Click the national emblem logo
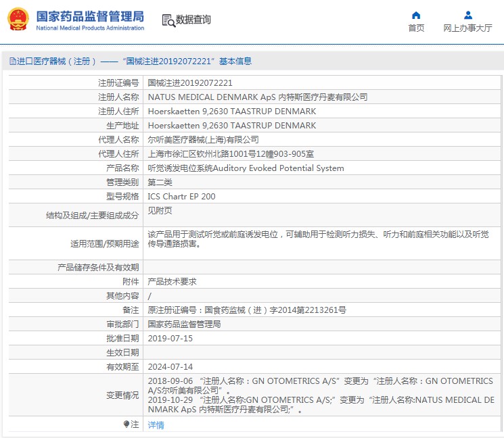The width and height of the screenshot is (504, 438). (18, 20)
